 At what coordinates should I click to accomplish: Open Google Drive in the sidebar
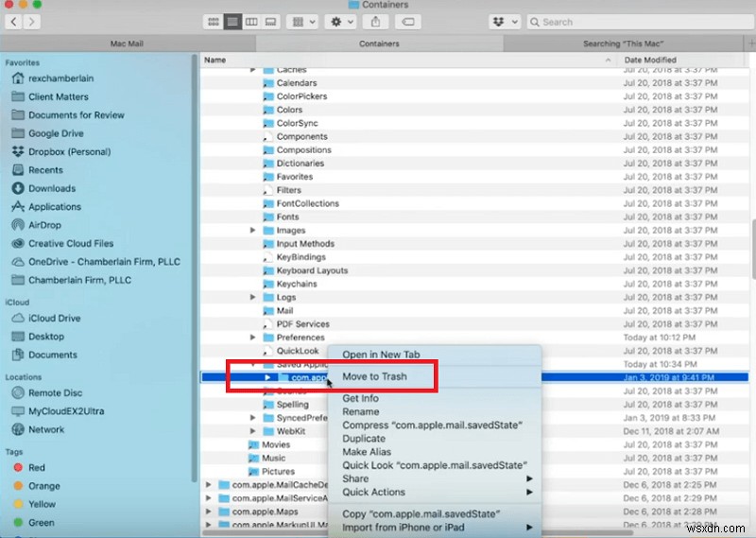coord(56,133)
